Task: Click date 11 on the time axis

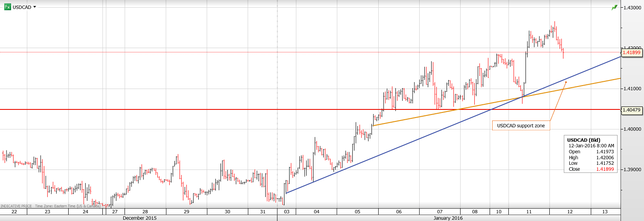Action: 528,212
